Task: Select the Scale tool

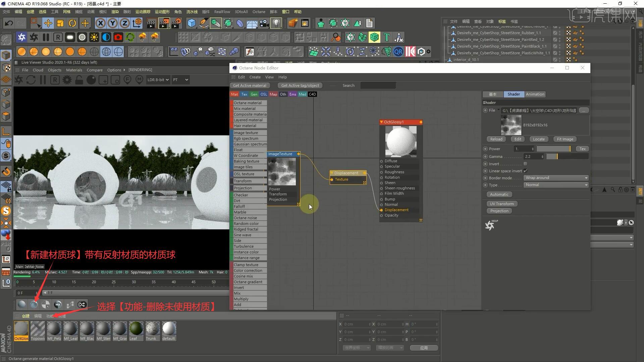Action: pos(60,23)
